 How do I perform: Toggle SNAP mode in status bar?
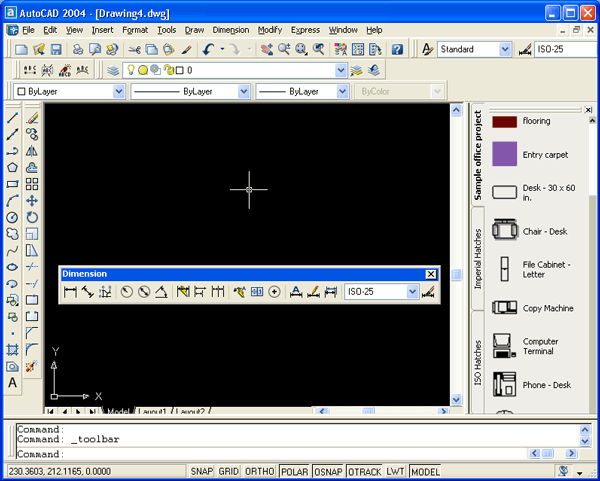201,471
